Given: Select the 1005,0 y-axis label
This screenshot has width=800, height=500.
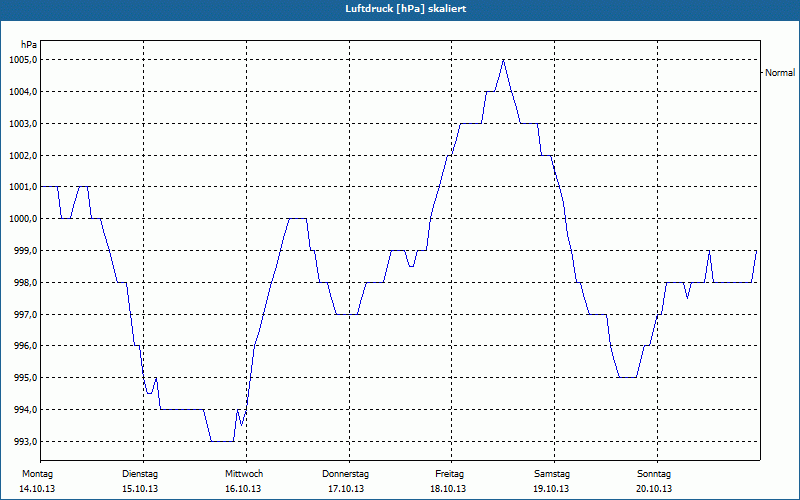Looking at the screenshot, I should pyautogui.click(x=23, y=60).
